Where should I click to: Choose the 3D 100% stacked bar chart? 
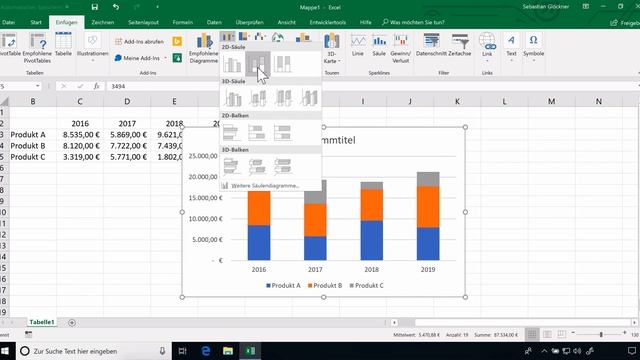pos(282,167)
